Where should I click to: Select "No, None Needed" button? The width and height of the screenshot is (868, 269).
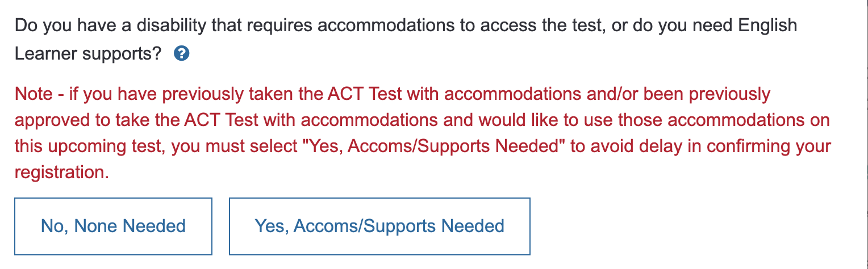(x=113, y=226)
